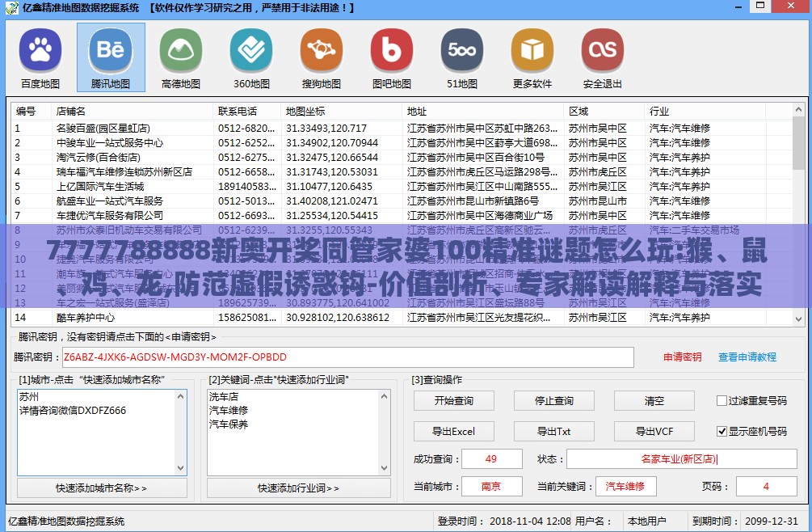
Task: Click keyword list scrollbar up arrow
Action: (x=385, y=396)
